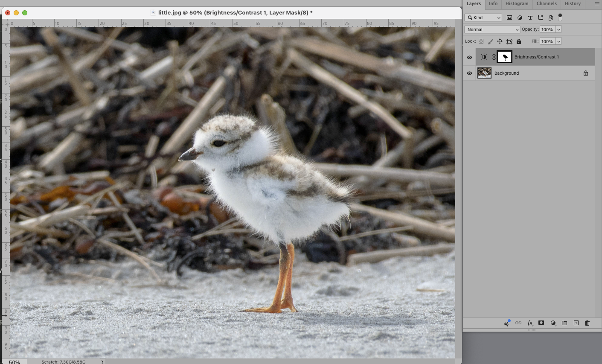Open the layer filter Kind dropdown
The width and height of the screenshot is (602, 364).
[x=483, y=17]
